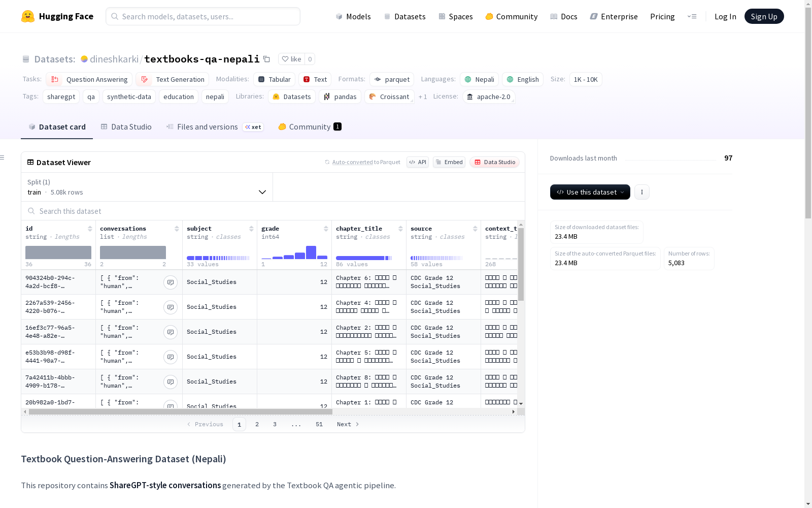Open chat viewer for row e53b3b98 conversation
Screen dimensions: 812x508
coord(171,357)
